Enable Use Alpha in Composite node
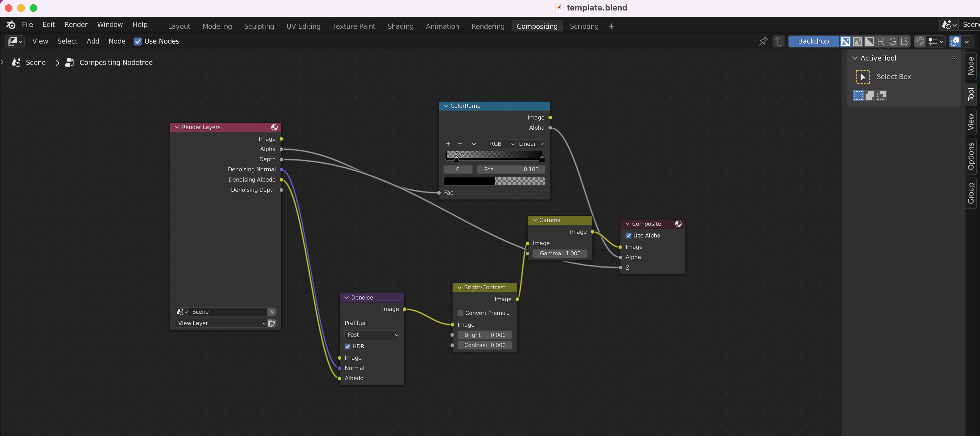 (628, 236)
